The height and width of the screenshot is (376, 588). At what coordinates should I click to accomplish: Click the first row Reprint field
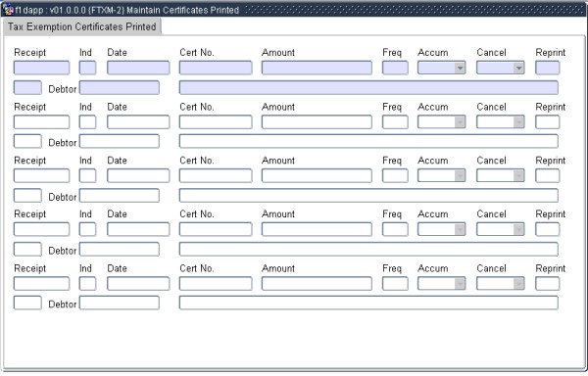tap(548, 68)
